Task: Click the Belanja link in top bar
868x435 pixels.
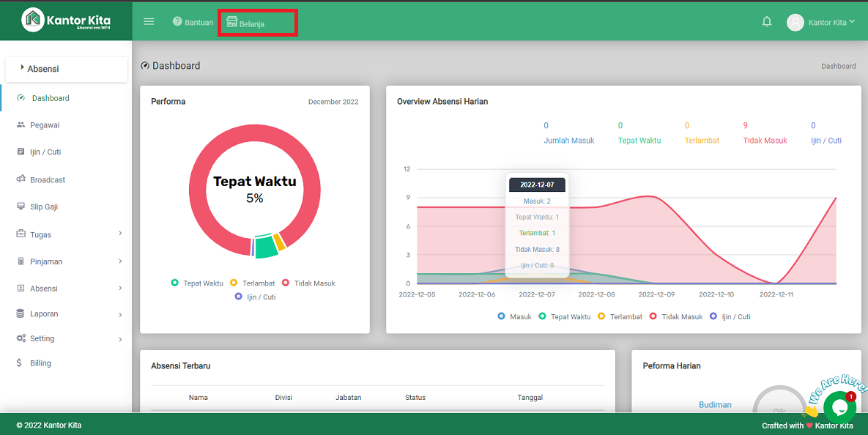Action: click(252, 23)
